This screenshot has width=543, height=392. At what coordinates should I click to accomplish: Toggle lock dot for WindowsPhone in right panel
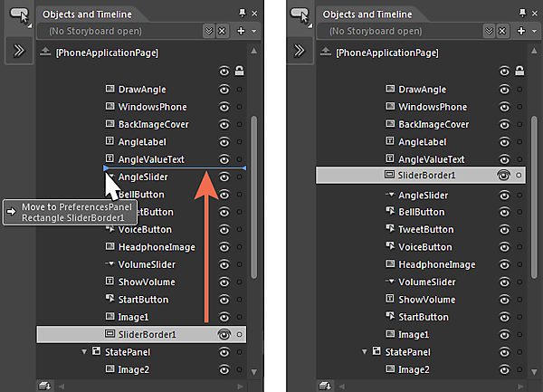(519, 107)
